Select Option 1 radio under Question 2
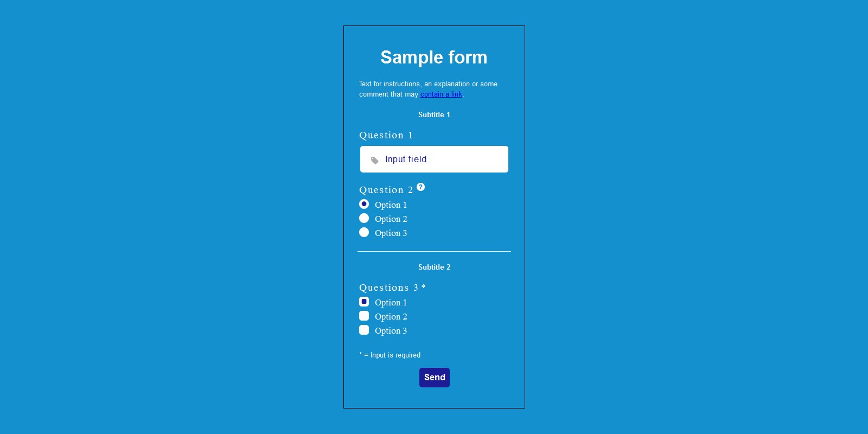Screen dimensions: 868x434 point(364,204)
